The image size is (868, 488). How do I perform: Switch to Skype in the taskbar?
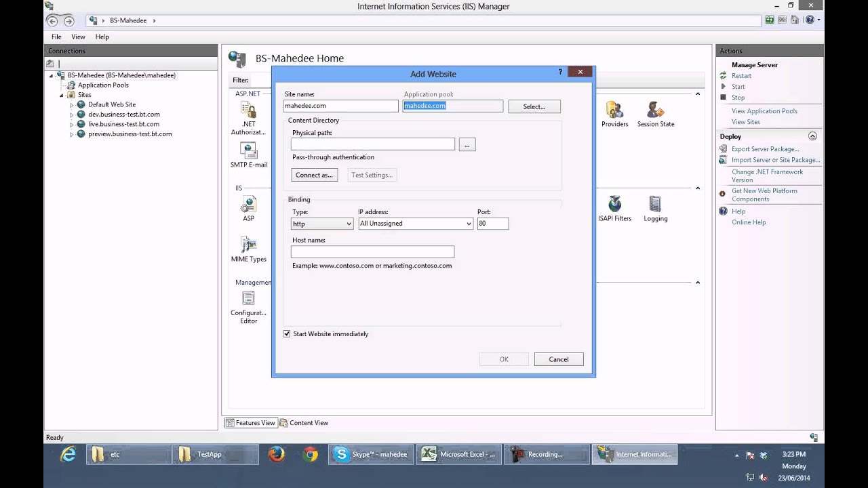pyautogui.click(x=371, y=454)
